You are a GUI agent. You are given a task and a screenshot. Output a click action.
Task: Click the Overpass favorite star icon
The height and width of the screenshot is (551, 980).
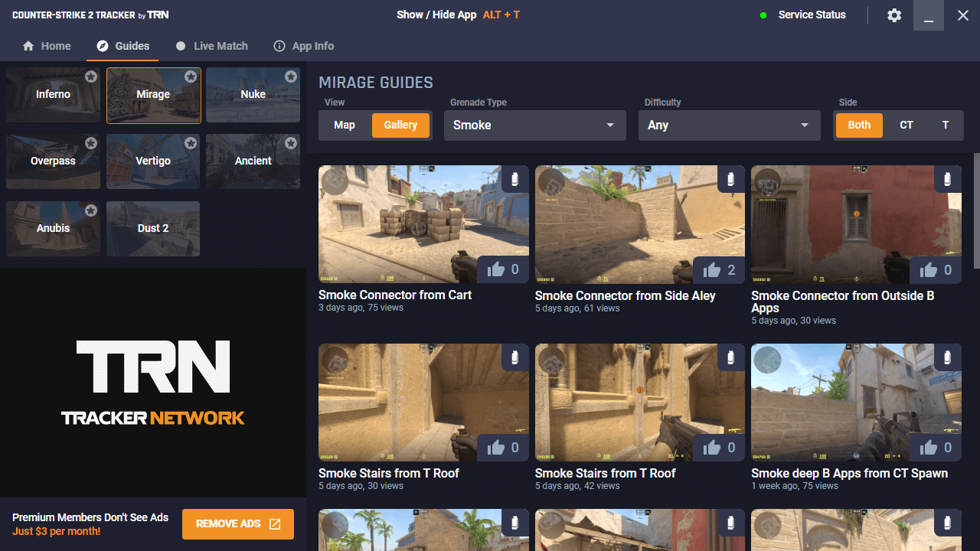click(91, 143)
